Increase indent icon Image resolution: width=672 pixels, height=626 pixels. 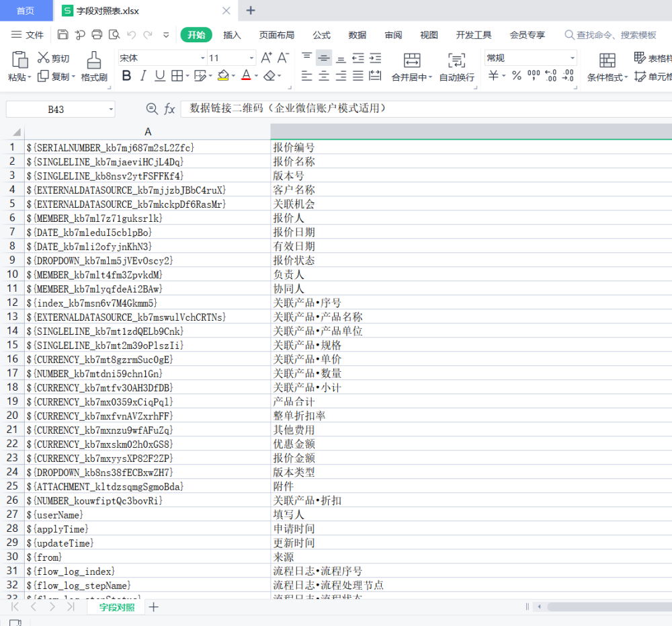pyautogui.click(x=376, y=57)
